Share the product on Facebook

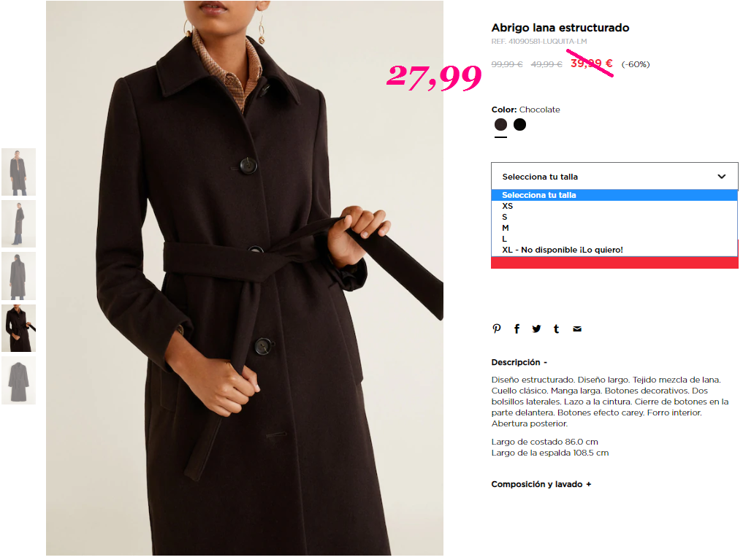click(517, 329)
